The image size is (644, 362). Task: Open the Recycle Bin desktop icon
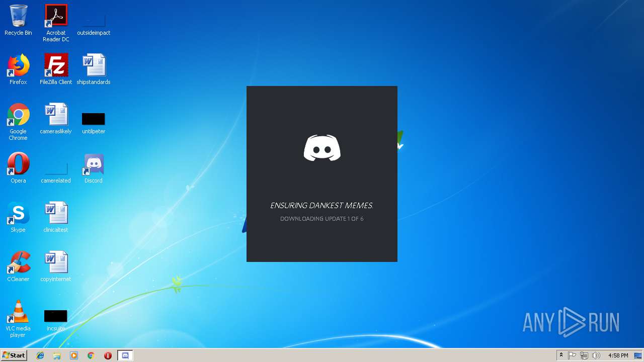[x=18, y=20]
